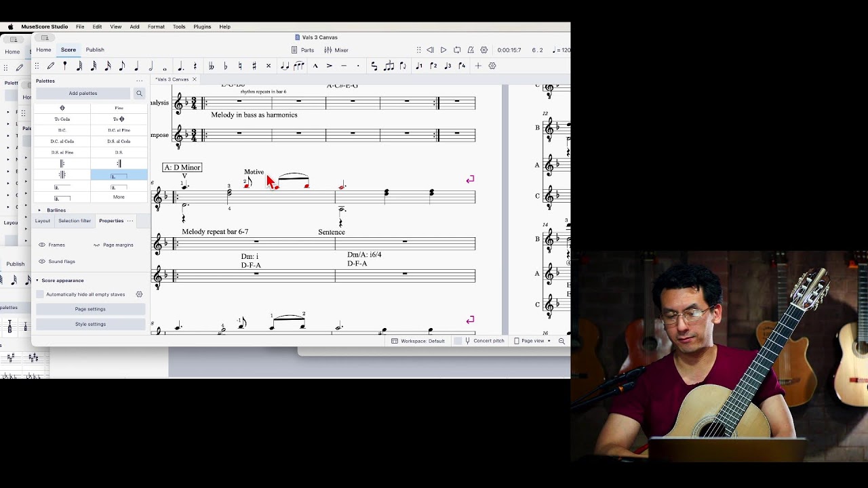Toggle Frames visibility
The height and width of the screenshot is (488, 868).
[x=52, y=245]
